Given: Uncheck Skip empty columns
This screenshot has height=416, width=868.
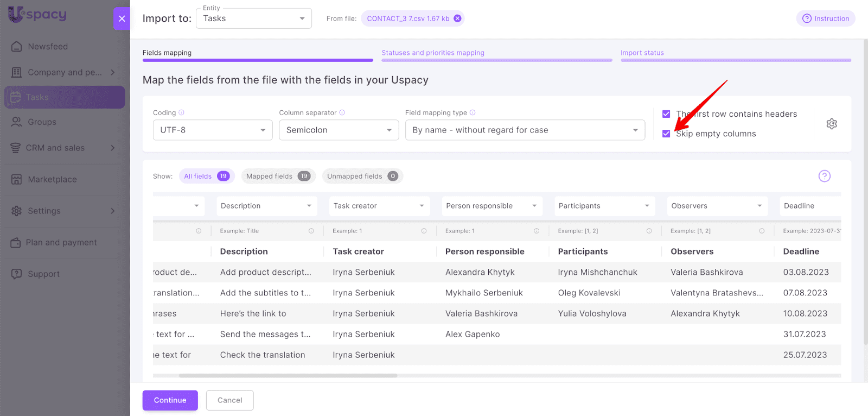Looking at the screenshot, I should (x=666, y=134).
